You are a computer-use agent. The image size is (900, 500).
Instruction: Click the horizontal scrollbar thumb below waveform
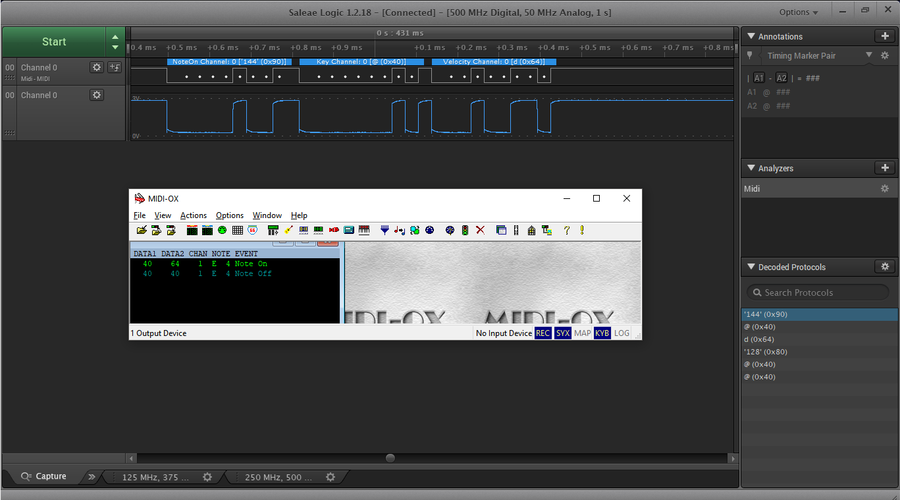pyautogui.click(x=390, y=458)
